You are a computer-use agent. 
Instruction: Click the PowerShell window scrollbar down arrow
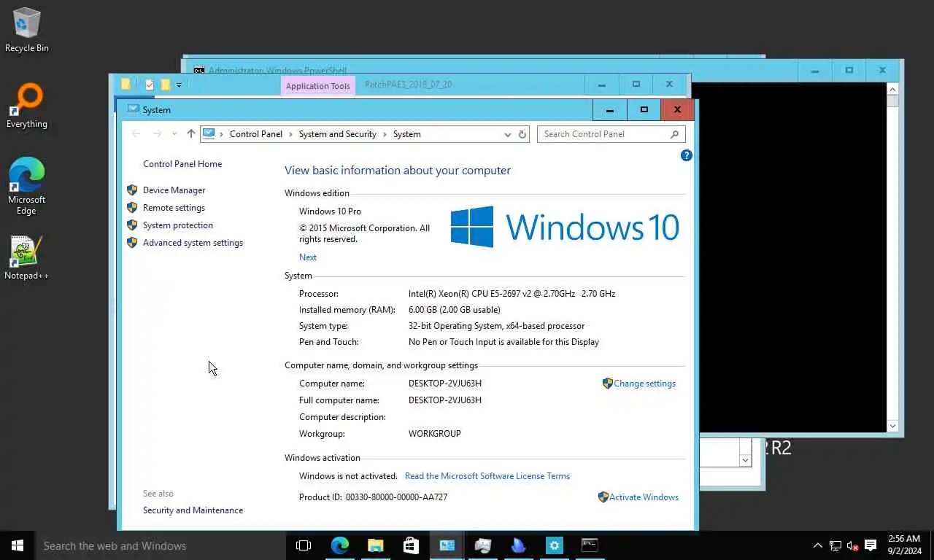pos(892,426)
